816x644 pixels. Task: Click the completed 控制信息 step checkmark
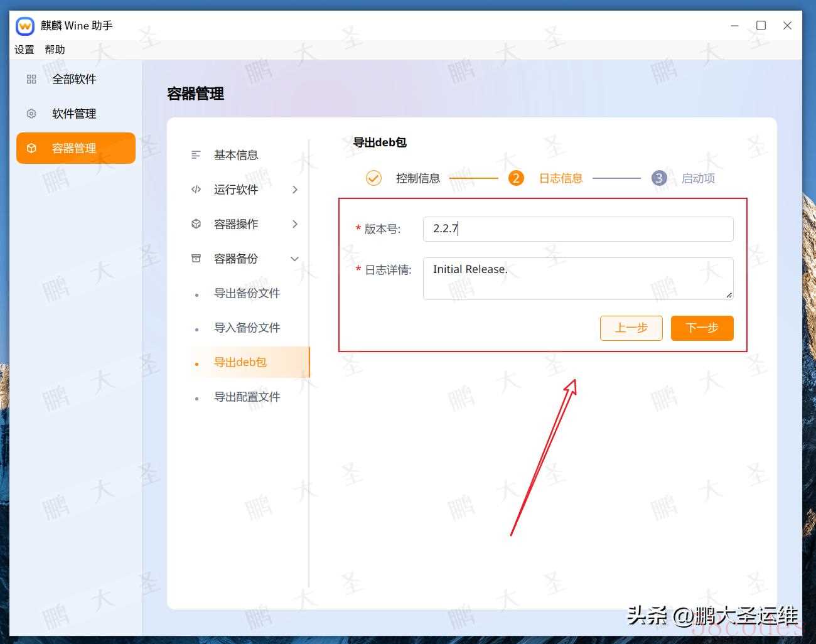[x=373, y=178]
